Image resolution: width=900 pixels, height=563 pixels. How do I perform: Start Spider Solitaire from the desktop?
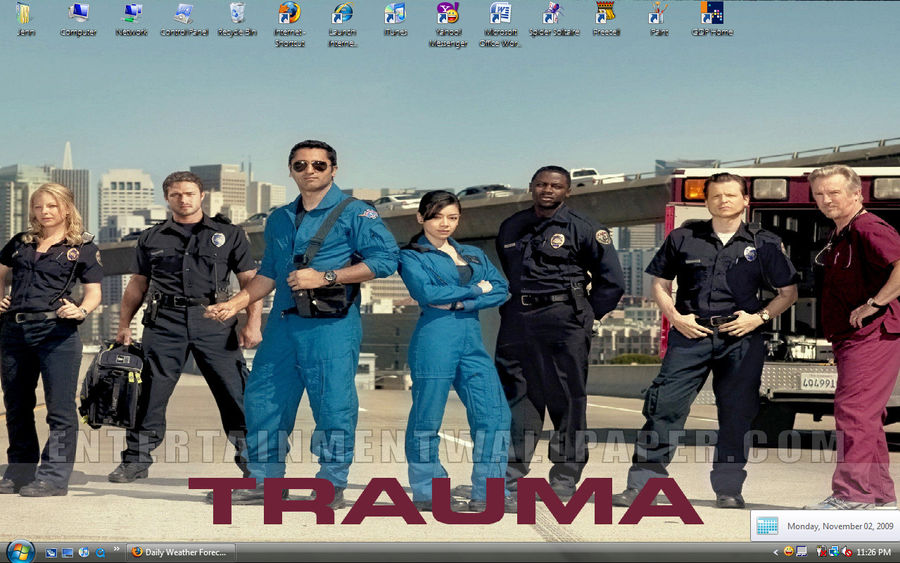(554, 19)
